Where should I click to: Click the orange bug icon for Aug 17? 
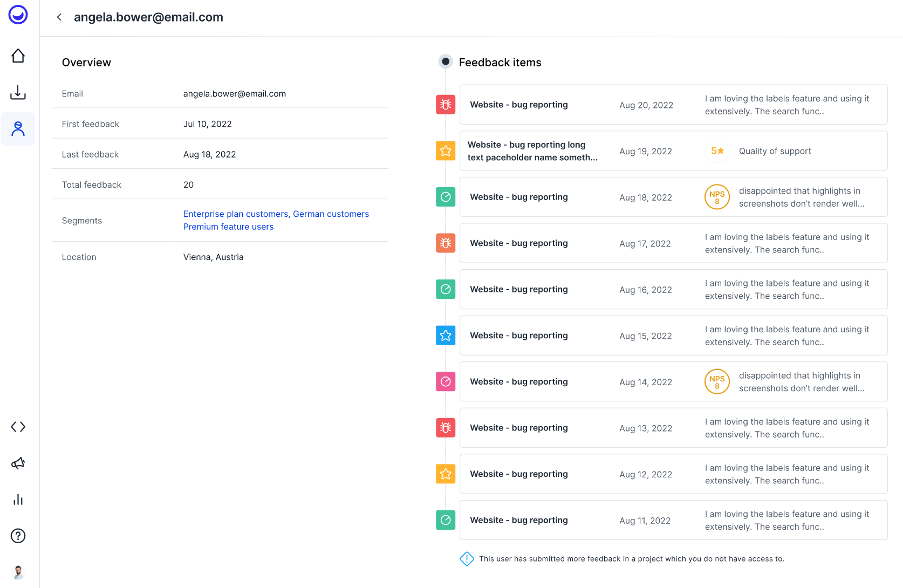[x=446, y=243]
